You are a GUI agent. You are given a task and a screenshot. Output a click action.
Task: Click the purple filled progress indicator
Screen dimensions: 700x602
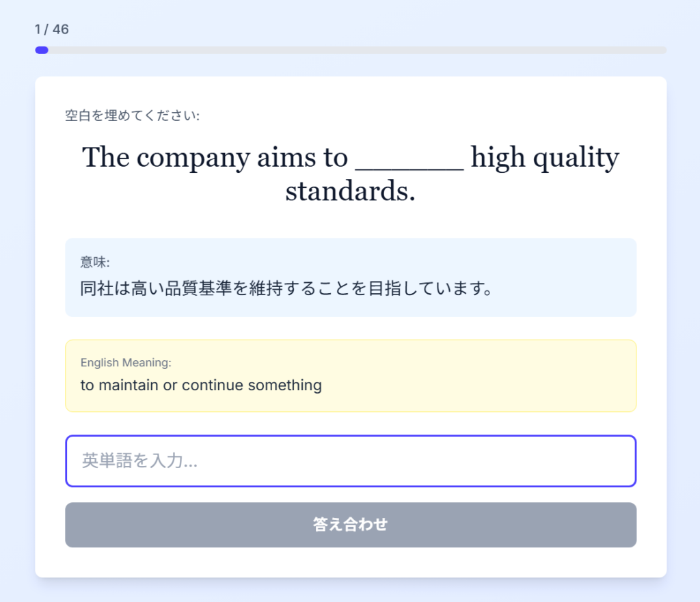[42, 50]
